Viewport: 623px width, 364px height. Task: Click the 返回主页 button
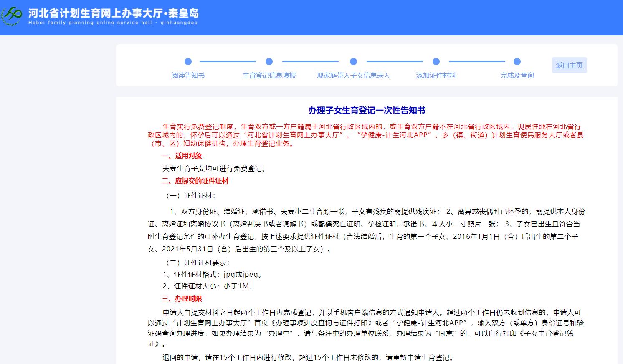(x=569, y=65)
